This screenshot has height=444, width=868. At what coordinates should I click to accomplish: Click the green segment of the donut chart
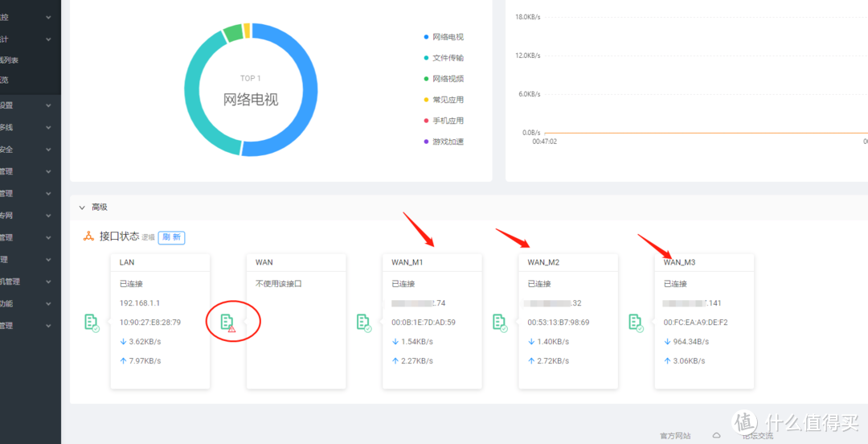click(x=233, y=33)
